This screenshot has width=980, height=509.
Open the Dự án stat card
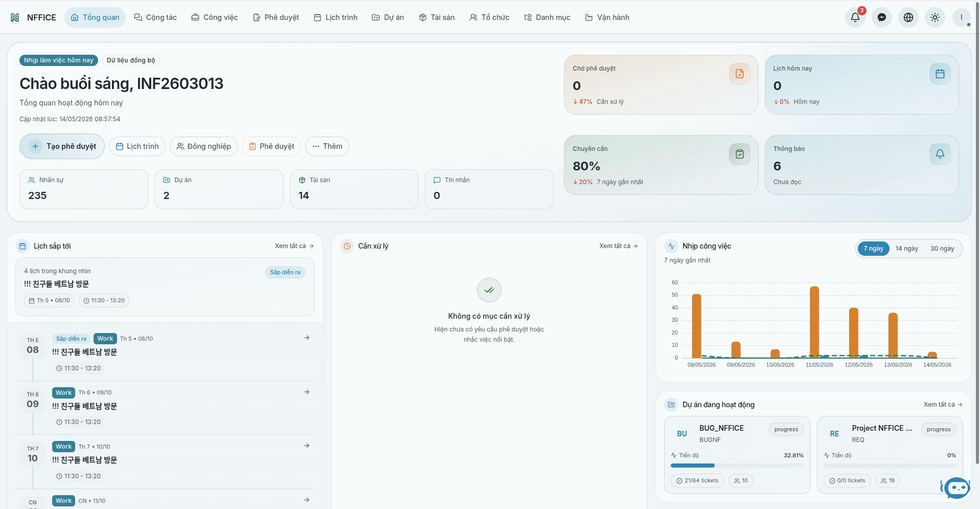click(219, 189)
